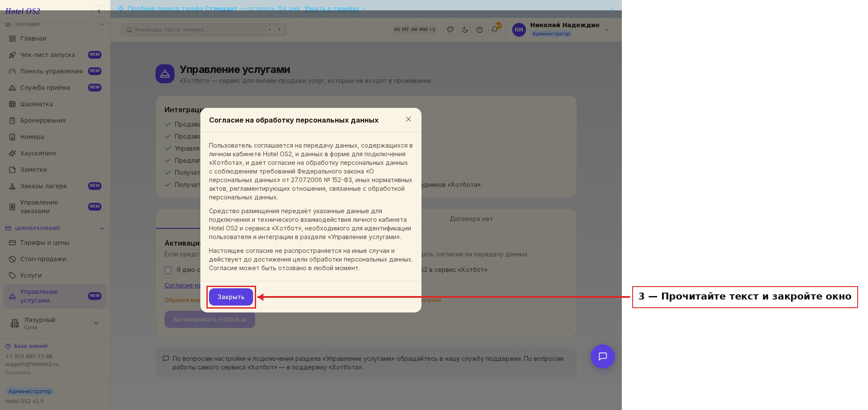
Task: Open the help question-mark icon
Action: click(480, 30)
